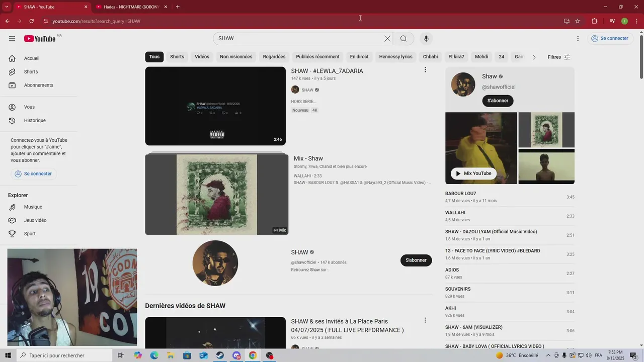
Task: Open SHAW channel avatar
Action: click(x=215, y=263)
